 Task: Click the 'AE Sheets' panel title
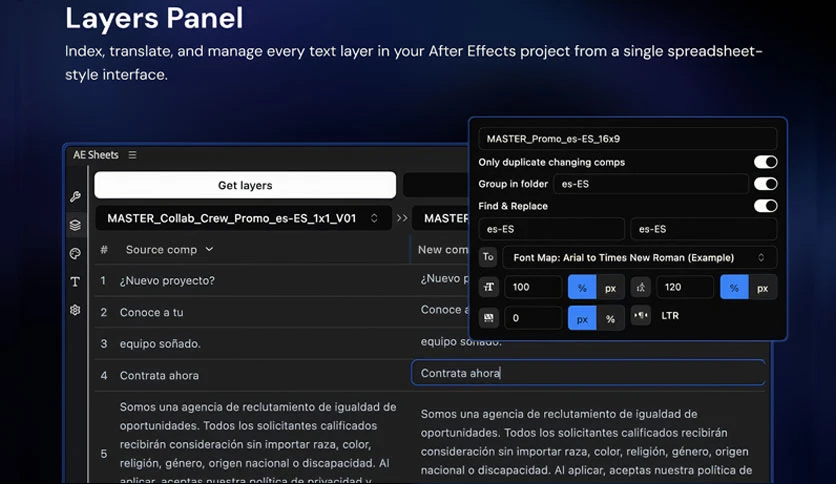pos(95,155)
